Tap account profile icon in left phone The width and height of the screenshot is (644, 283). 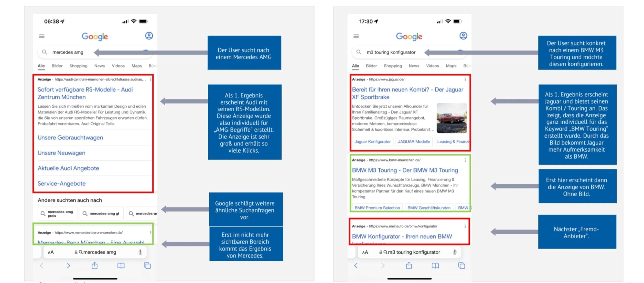[x=149, y=36]
